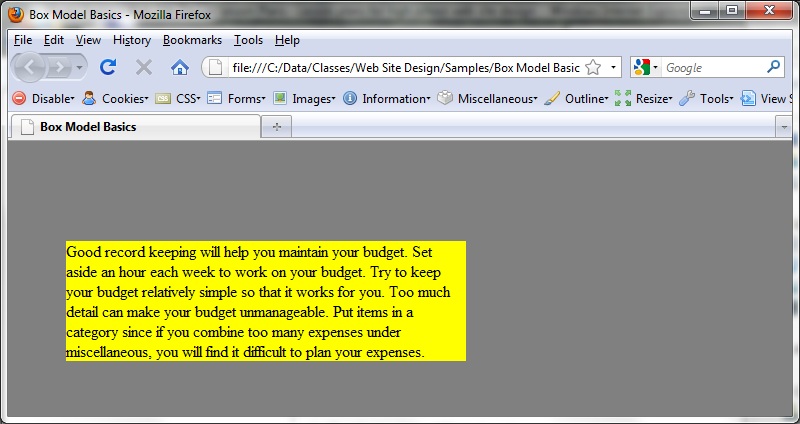The width and height of the screenshot is (800, 424).
Task: Click into the Google search box
Action: 713,67
